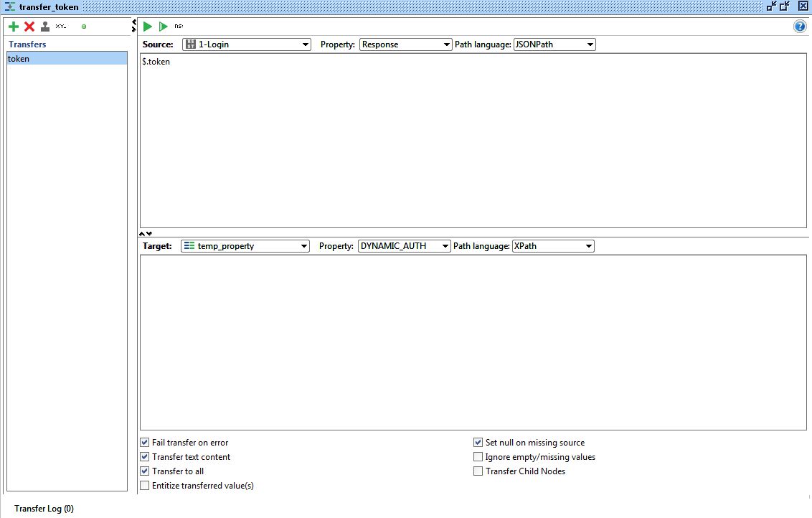Viewport: 812px width, 518px height.
Task: Uncheck Fail transfer on error
Action: click(145, 443)
